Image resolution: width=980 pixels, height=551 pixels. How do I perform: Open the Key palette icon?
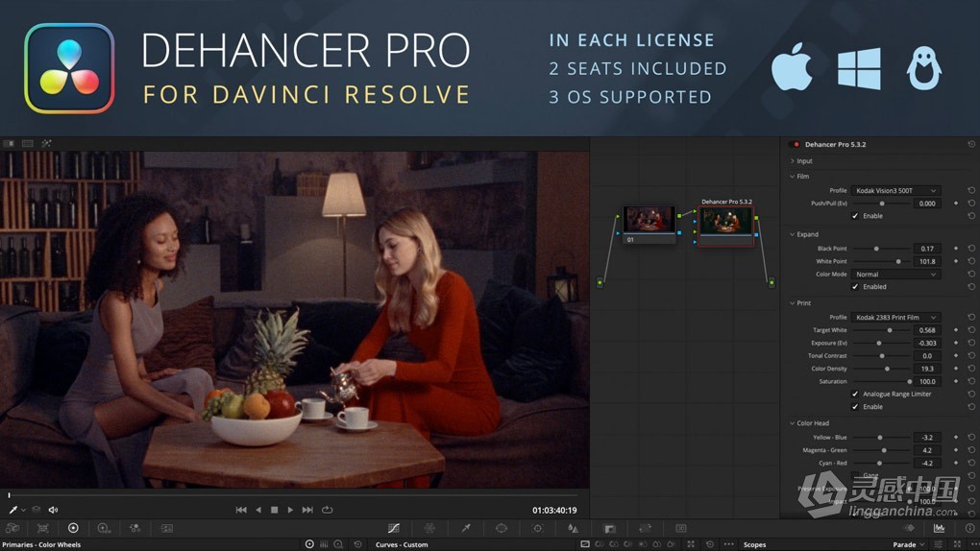(609, 529)
